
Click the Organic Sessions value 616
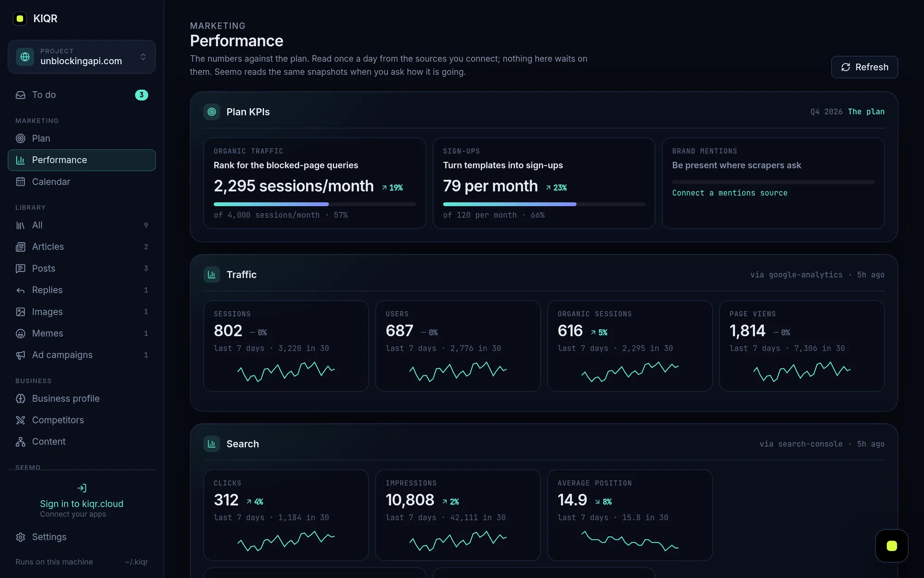point(570,331)
